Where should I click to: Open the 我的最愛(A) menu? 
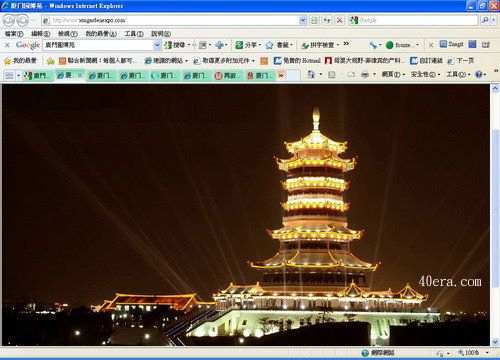pyautogui.click(x=101, y=34)
